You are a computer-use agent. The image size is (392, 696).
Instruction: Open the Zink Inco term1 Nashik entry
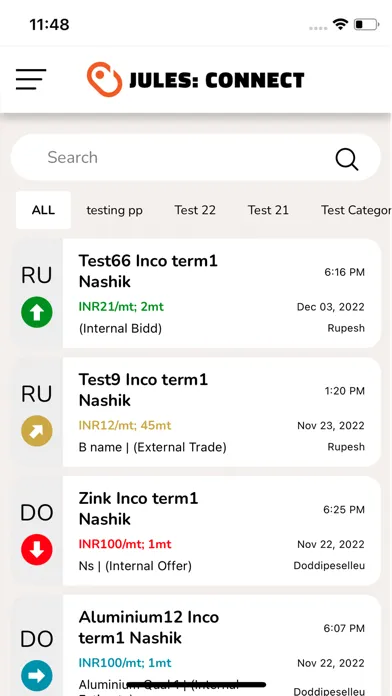(x=222, y=531)
